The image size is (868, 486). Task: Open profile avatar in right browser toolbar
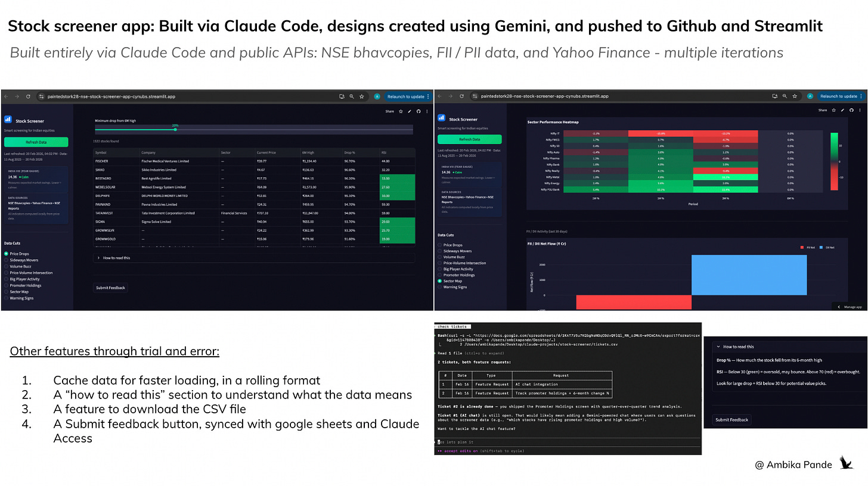(x=810, y=96)
